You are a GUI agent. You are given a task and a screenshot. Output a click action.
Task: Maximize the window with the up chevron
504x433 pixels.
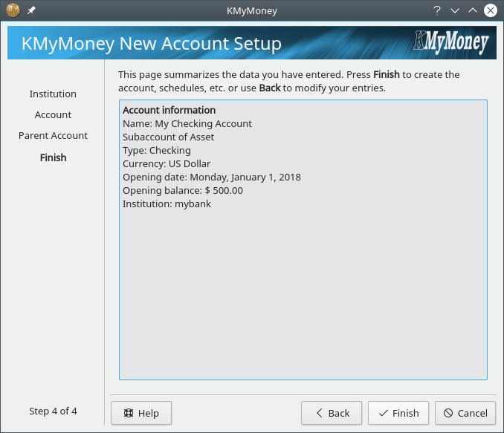pos(473,10)
